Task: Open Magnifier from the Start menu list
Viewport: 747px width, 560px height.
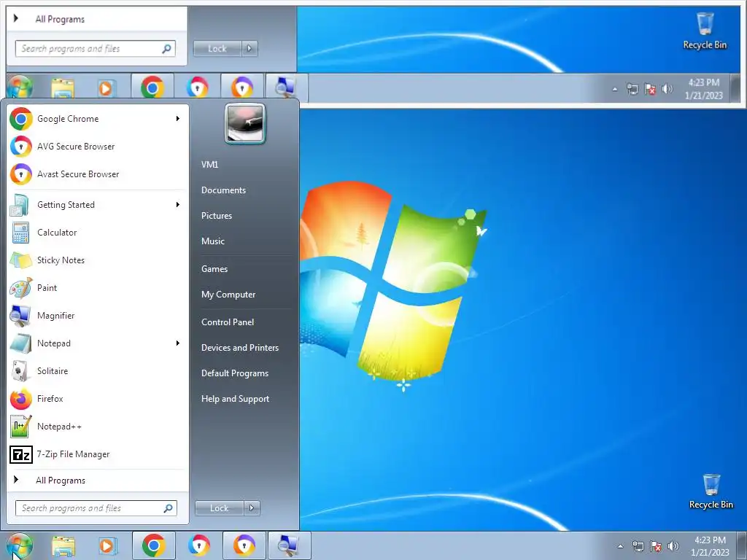Action: (98, 315)
